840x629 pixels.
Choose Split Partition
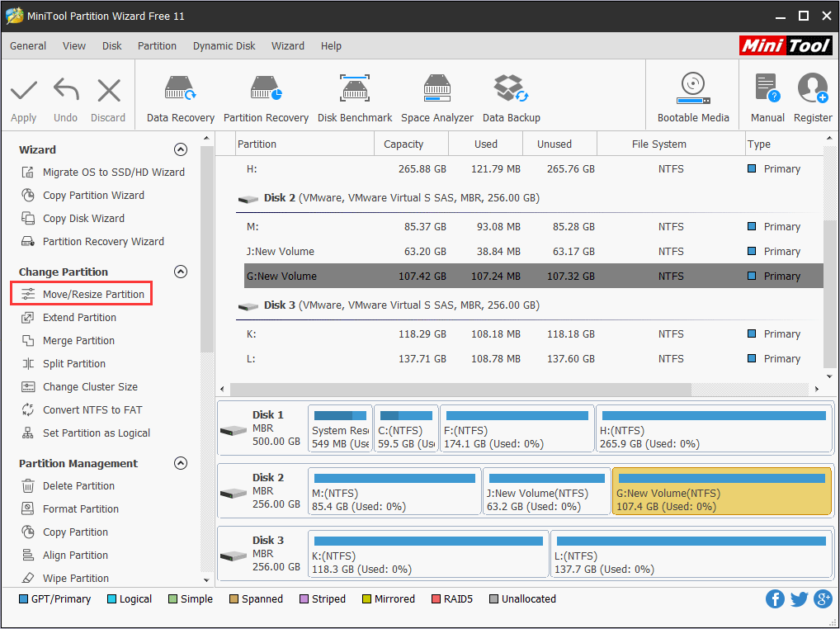[x=63, y=363]
